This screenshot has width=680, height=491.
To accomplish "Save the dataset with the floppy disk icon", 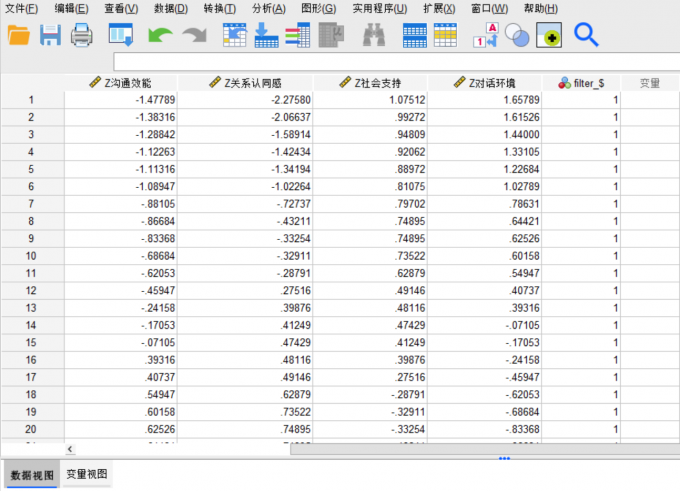I will point(50,36).
